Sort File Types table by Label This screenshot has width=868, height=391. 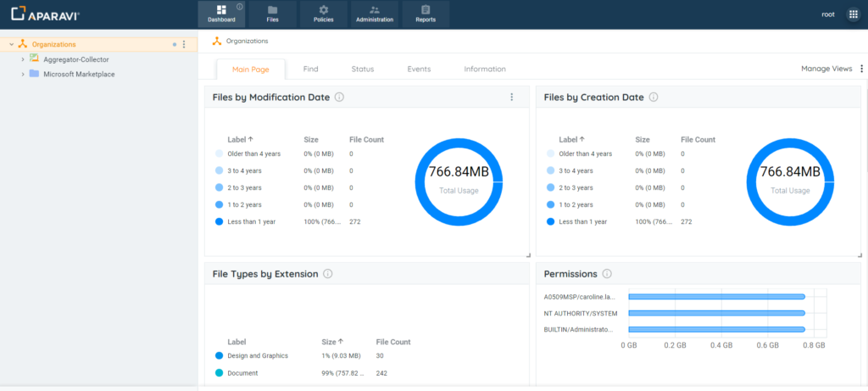pyautogui.click(x=236, y=342)
